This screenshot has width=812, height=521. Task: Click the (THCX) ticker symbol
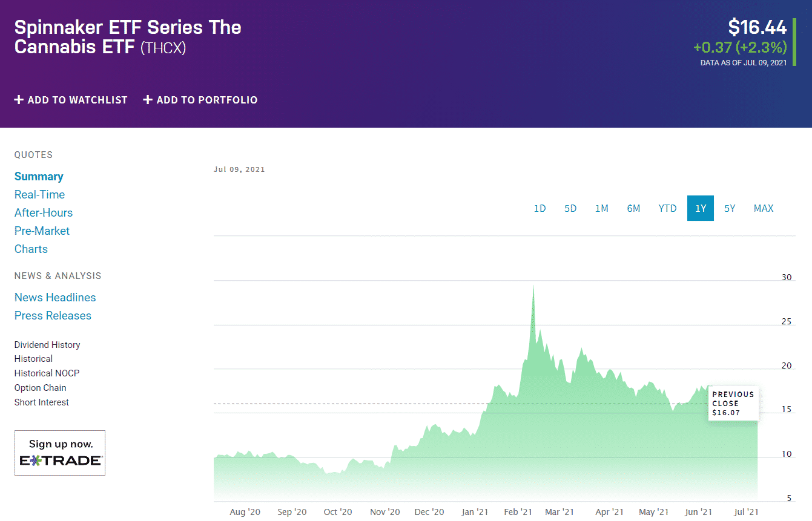click(163, 48)
